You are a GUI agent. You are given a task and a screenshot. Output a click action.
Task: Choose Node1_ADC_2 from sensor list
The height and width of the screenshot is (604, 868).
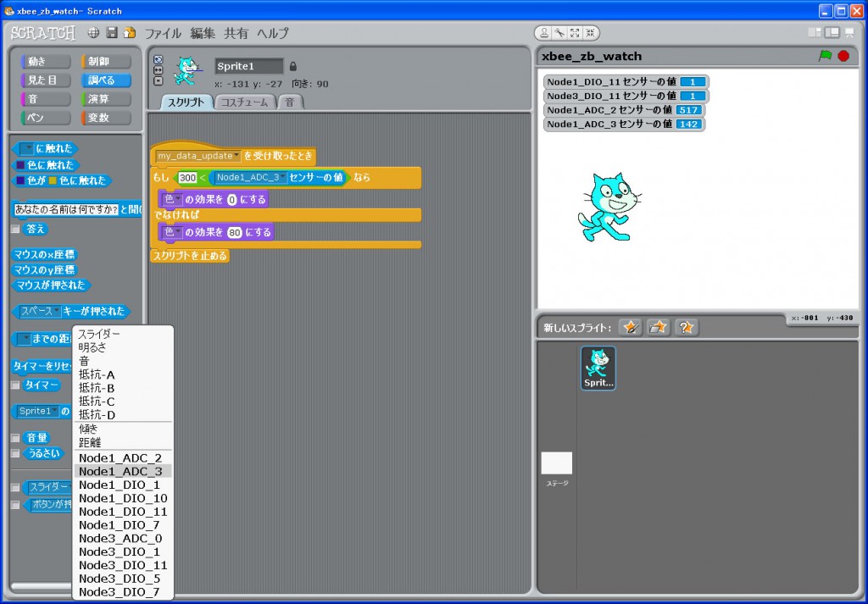pos(122,458)
